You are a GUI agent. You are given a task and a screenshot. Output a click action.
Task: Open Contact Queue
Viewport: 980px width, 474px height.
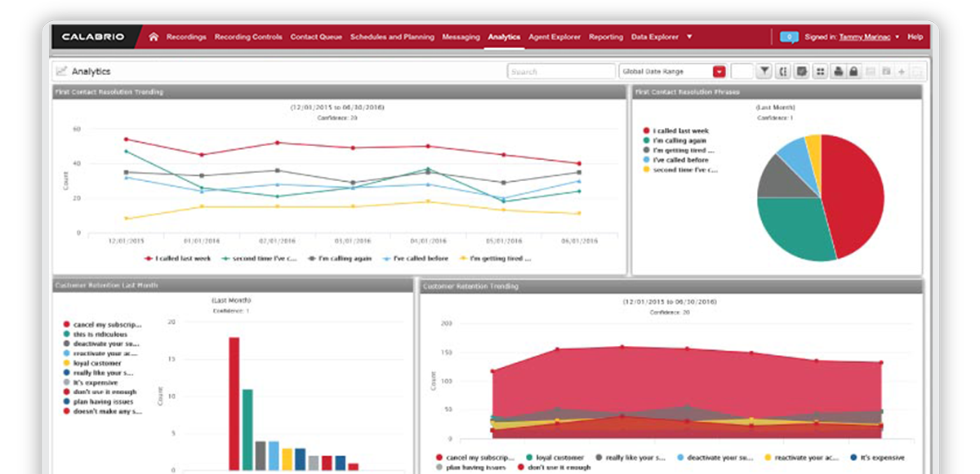pyautogui.click(x=317, y=37)
